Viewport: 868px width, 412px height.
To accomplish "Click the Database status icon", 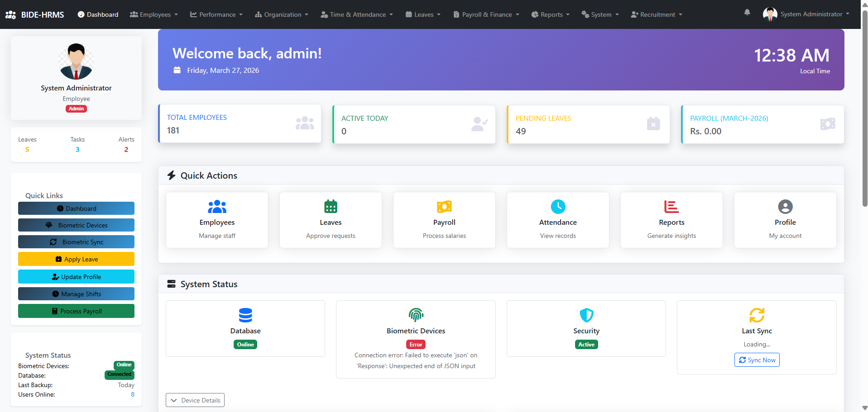I will pos(245,315).
